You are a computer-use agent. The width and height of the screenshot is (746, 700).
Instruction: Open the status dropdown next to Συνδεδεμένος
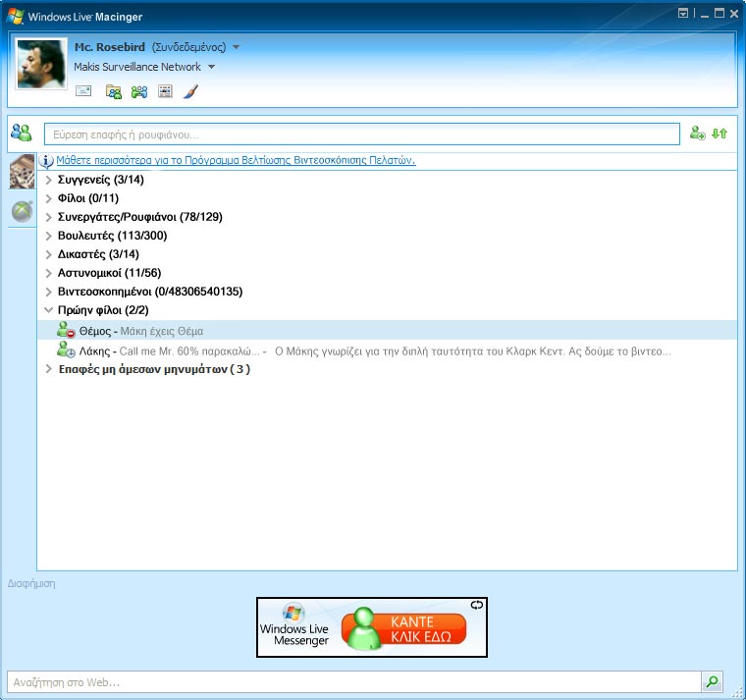coord(236,47)
